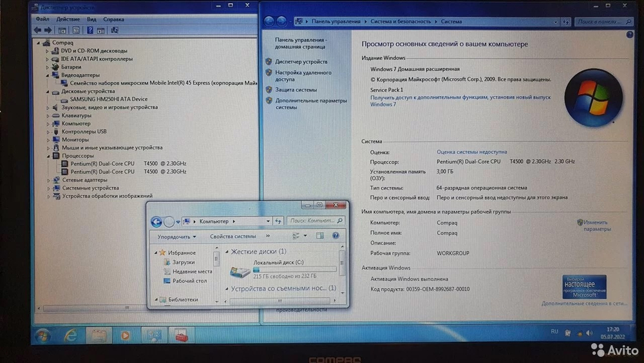Image resolution: width=644 pixels, height=363 pixels.
Task: Click Оценка системы недоступна link
Action: click(471, 152)
